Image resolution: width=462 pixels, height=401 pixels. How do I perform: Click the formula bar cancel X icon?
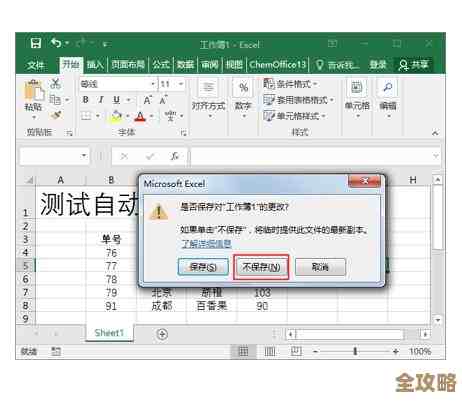point(124,156)
